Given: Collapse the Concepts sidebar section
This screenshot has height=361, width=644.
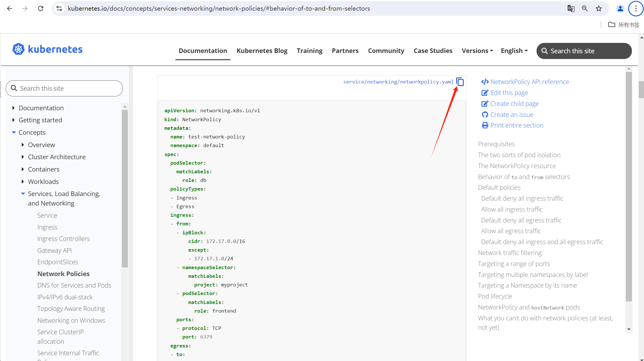Looking at the screenshot, I should [x=14, y=132].
